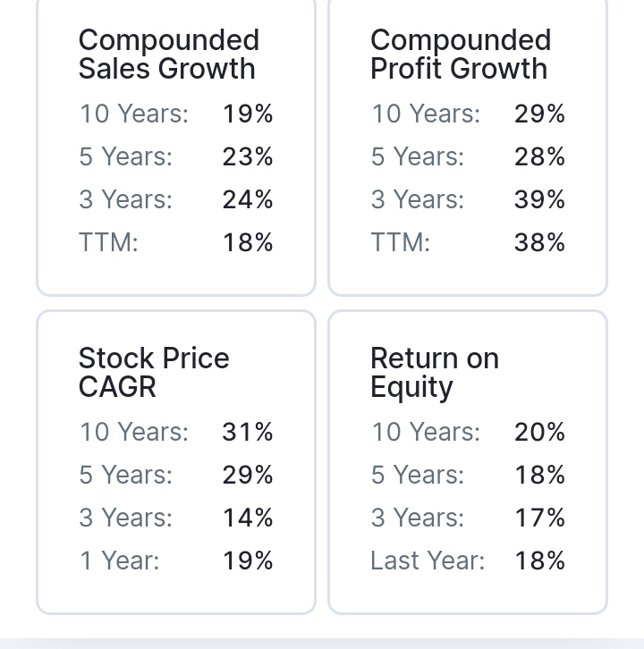Click the TTM label under Compounded Profit Growth

point(400,243)
